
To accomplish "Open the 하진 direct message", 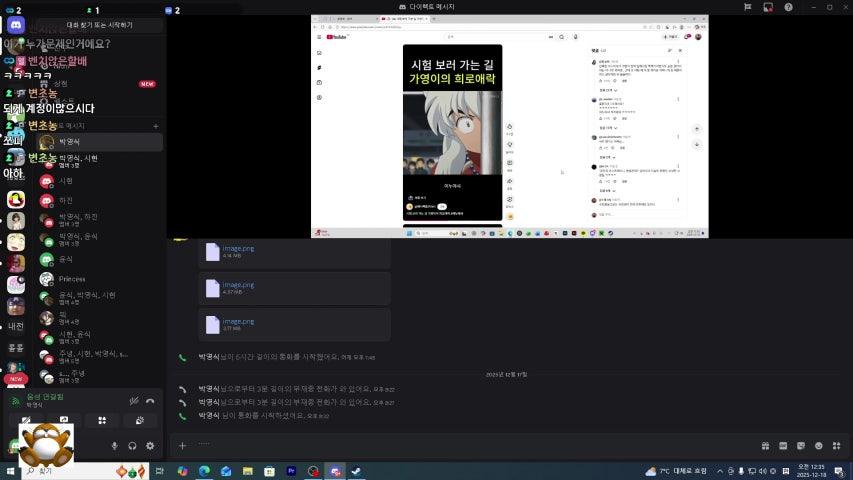I will coord(100,200).
